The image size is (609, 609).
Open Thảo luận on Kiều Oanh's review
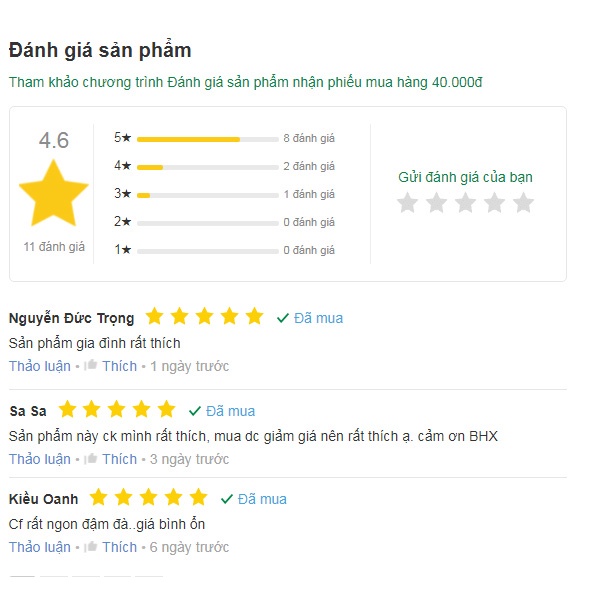click(x=40, y=547)
